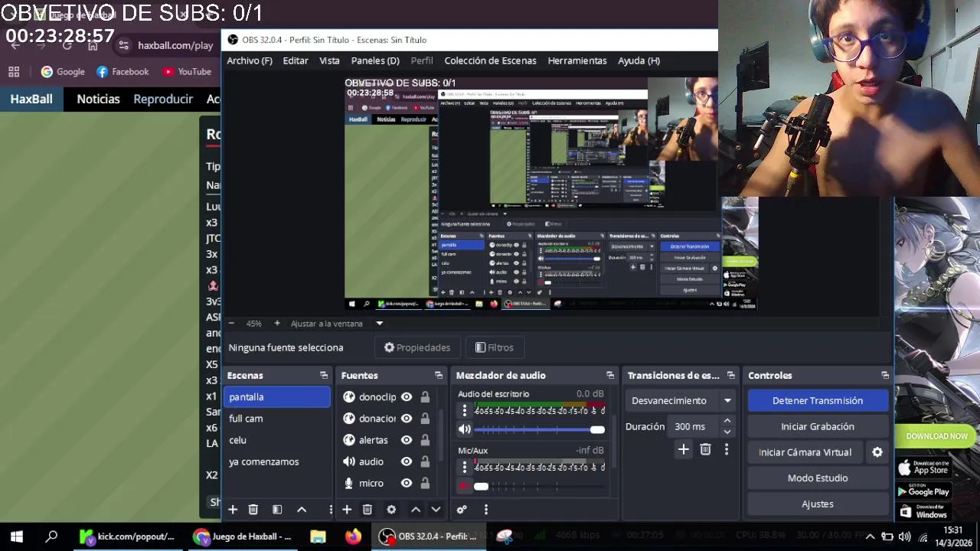Pop out the Controles dock panel icon
The height and width of the screenshot is (551, 980).
(885, 376)
